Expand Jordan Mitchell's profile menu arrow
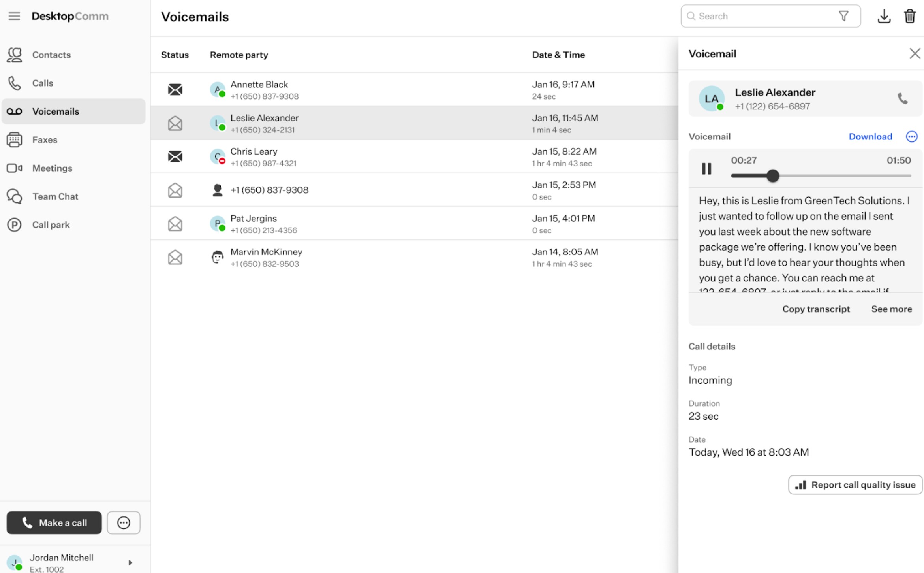924x573 pixels. click(x=130, y=562)
